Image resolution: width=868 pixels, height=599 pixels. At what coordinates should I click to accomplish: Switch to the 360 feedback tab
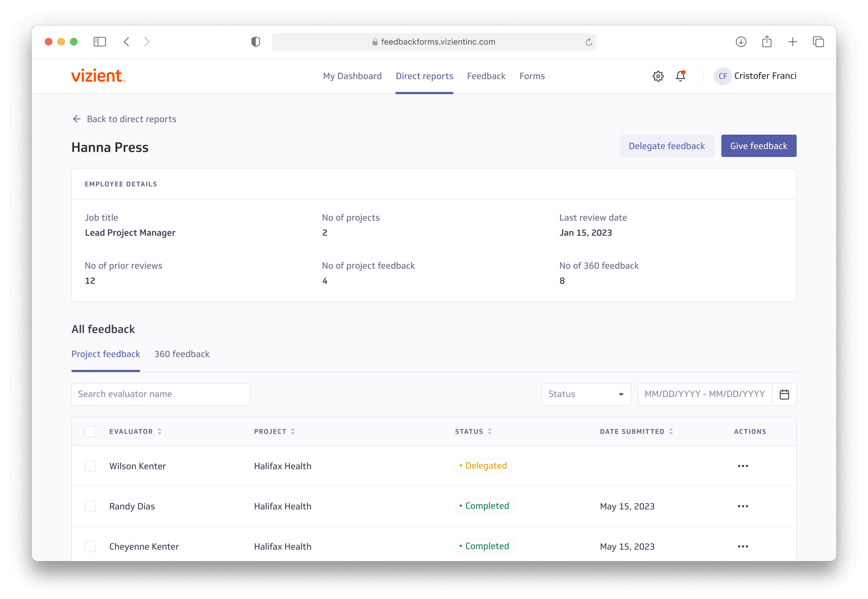182,354
